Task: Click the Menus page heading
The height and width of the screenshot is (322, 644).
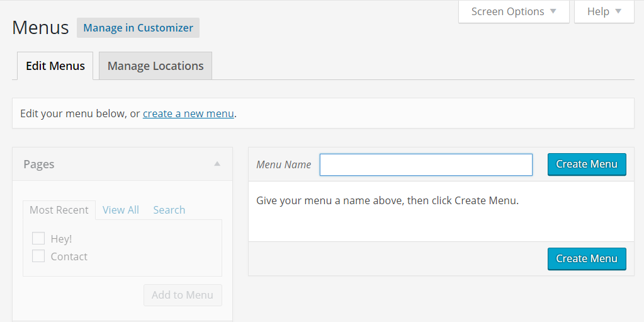Action: [x=40, y=28]
